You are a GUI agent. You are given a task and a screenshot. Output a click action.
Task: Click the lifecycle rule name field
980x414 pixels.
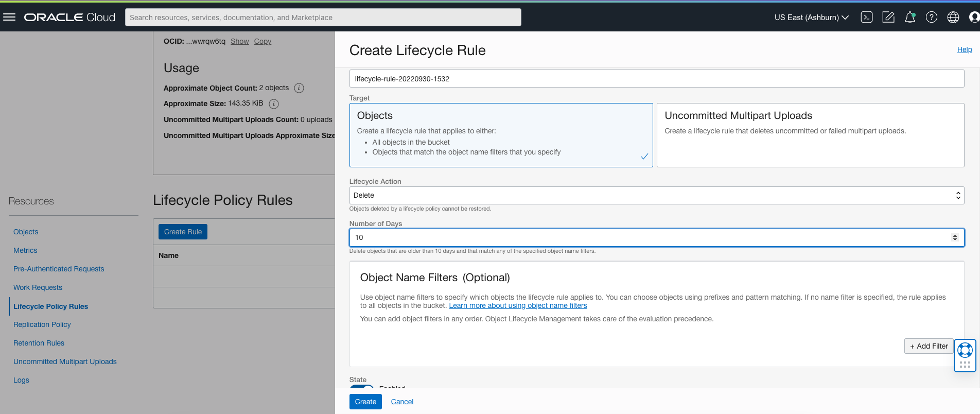click(x=656, y=79)
